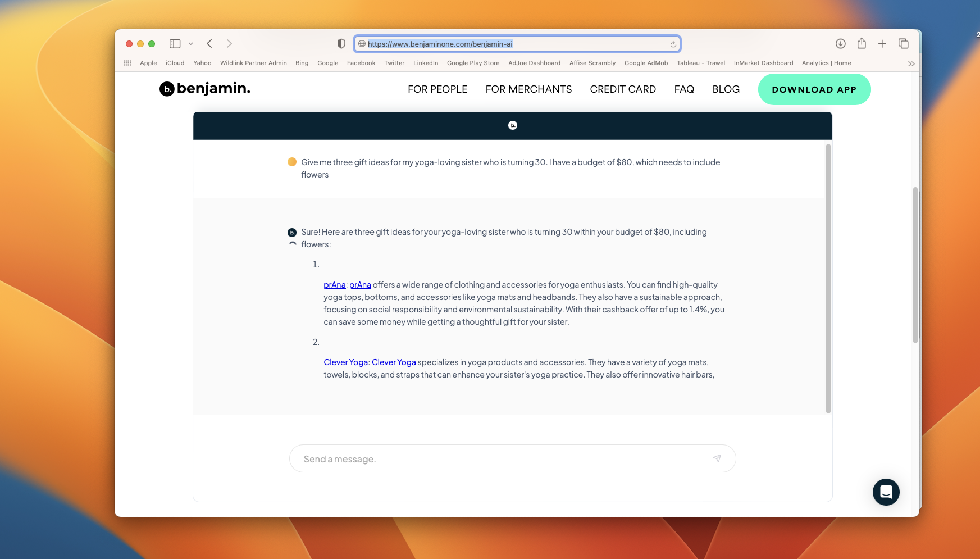Open the Facebook bookmark
The image size is (980, 559).
coord(361,63)
